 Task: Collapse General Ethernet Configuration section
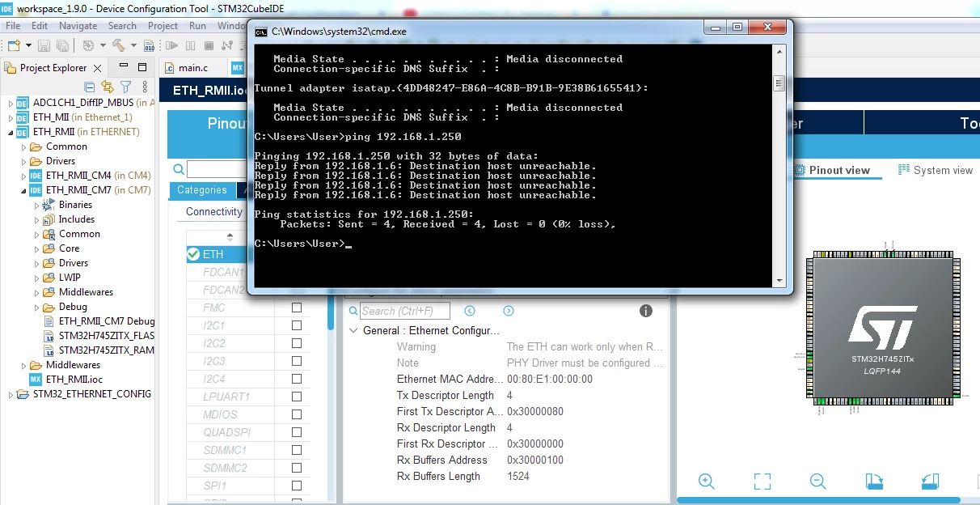pos(353,331)
